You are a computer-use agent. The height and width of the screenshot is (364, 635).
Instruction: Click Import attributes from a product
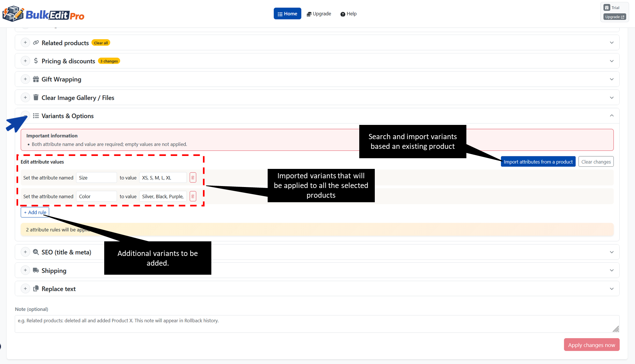click(538, 161)
